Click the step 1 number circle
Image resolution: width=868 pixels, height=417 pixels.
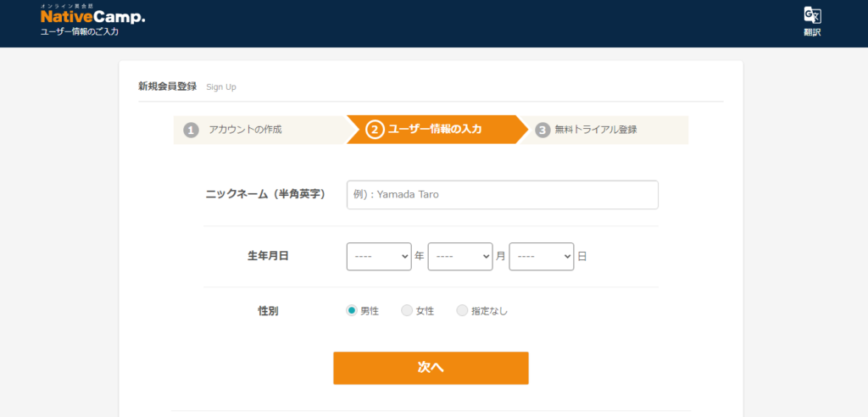191,131
